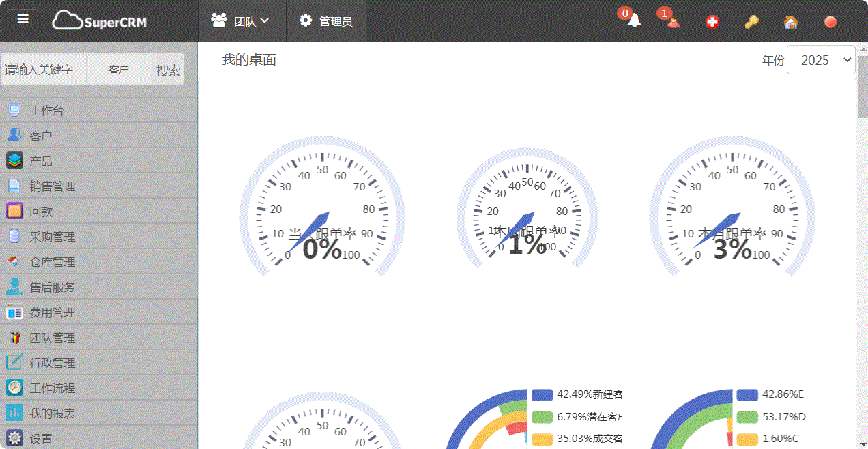Click the user messages icon with badge 1
The image size is (868, 449).
[674, 21]
